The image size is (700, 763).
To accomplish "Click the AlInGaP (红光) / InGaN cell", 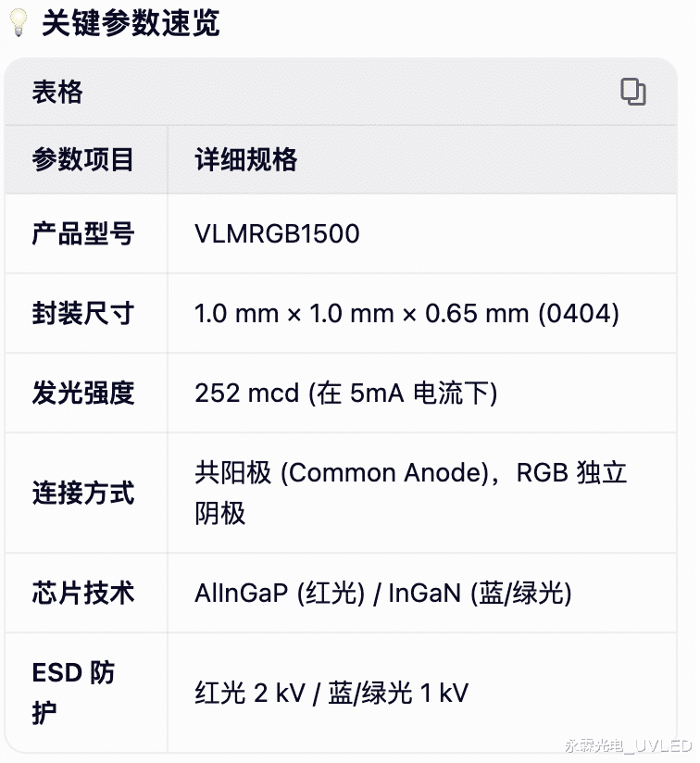I will coord(382,593).
